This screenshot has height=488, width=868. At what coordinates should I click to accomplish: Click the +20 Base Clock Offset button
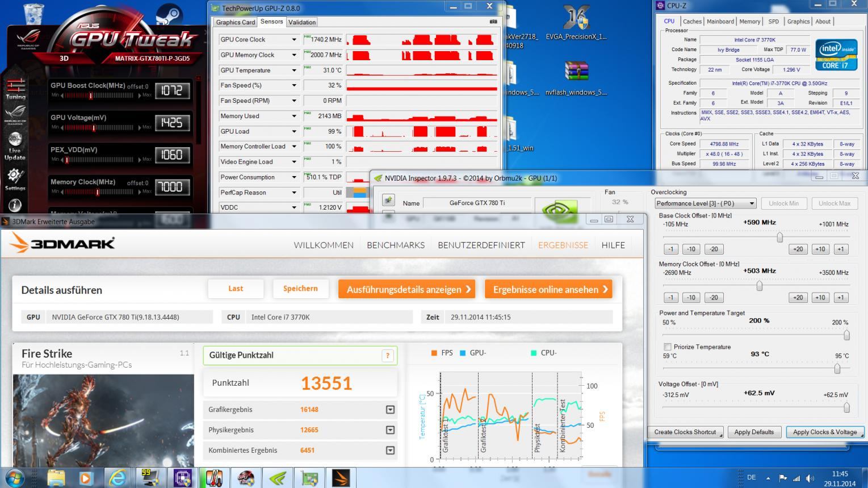798,249
